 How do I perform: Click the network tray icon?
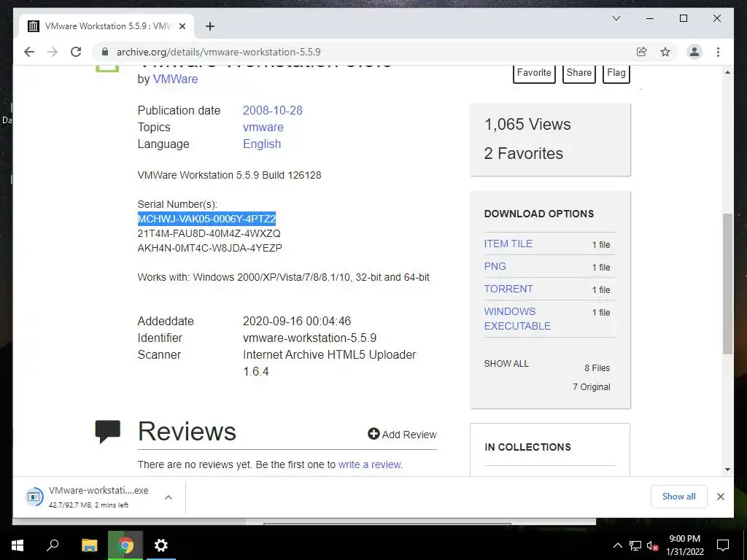pos(635,545)
